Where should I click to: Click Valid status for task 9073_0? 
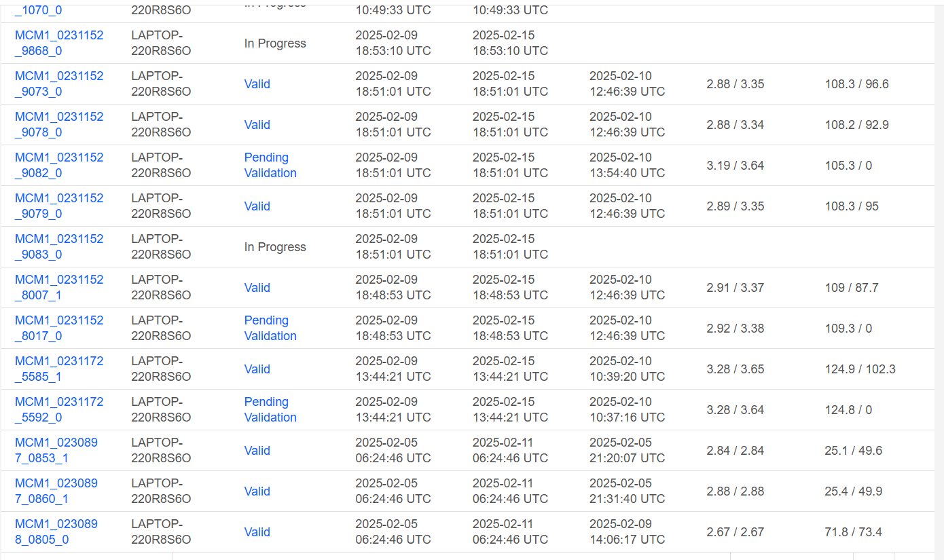pos(257,84)
